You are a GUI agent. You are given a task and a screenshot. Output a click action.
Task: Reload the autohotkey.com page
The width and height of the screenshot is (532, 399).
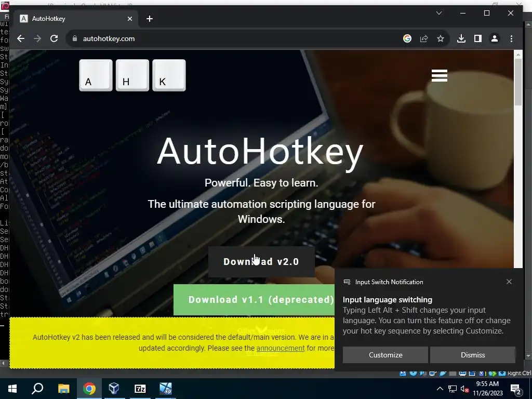(54, 38)
